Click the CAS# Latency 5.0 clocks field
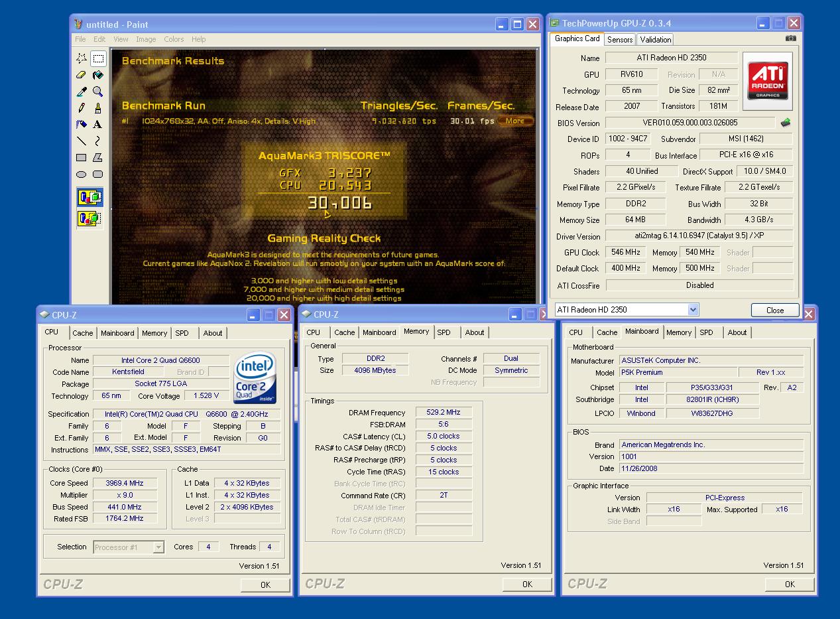 (x=444, y=436)
